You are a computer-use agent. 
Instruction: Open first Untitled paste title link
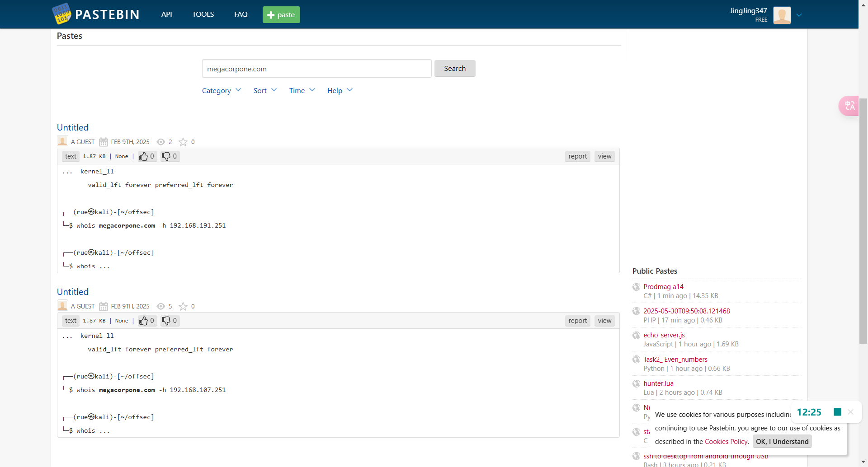[x=73, y=127]
